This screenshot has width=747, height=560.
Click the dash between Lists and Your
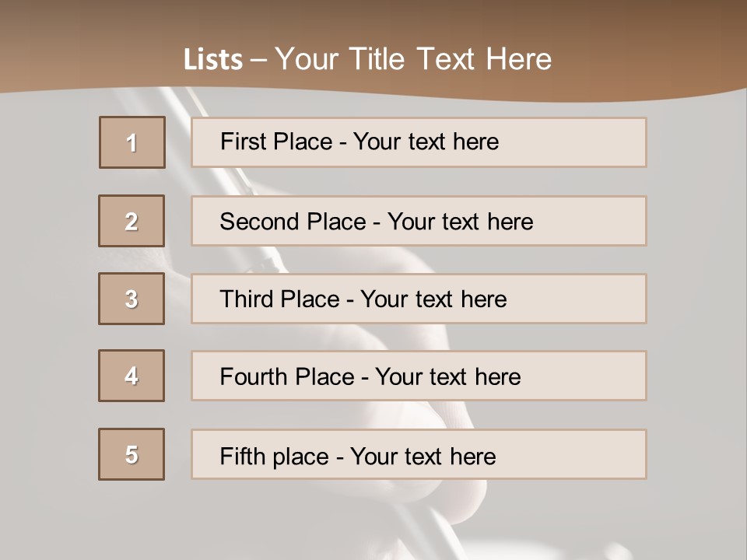(x=258, y=60)
